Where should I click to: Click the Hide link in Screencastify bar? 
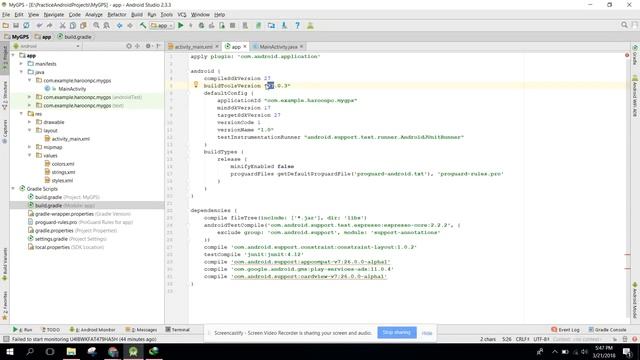(x=427, y=333)
